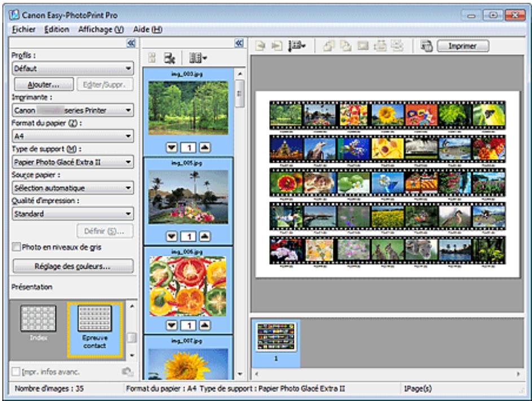Click image list scrollbar down arrow
Viewport: 532px width, 401px height.
click(x=240, y=374)
